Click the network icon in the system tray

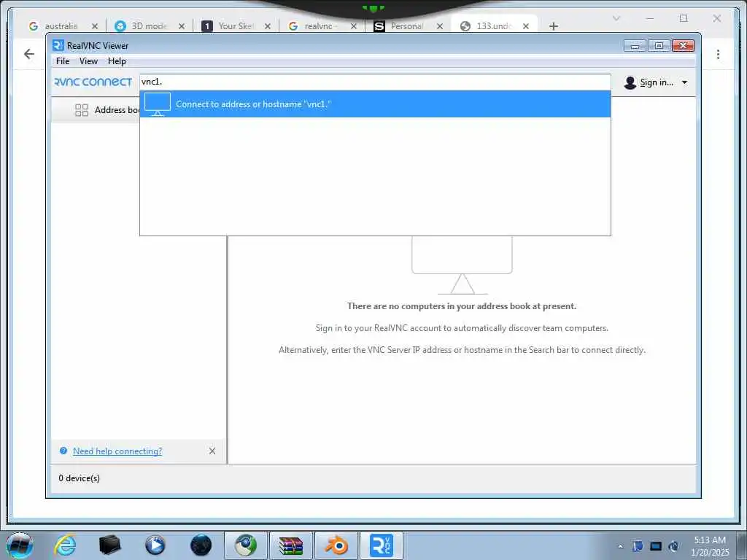click(x=656, y=546)
